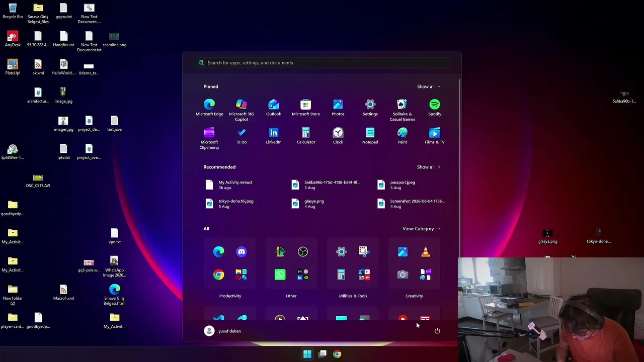644x362 pixels.
Task: Select Hangfire.rar on the desktop
Action: pyautogui.click(x=63, y=39)
